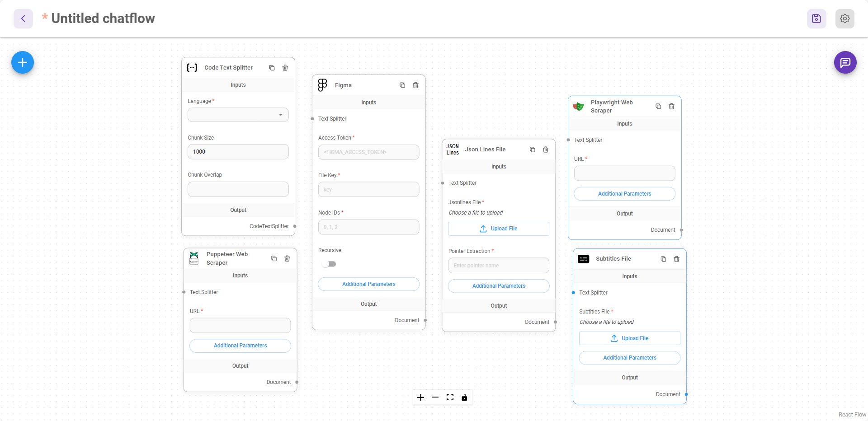Zoom out on the canvas
The image size is (868, 421).
(435, 397)
